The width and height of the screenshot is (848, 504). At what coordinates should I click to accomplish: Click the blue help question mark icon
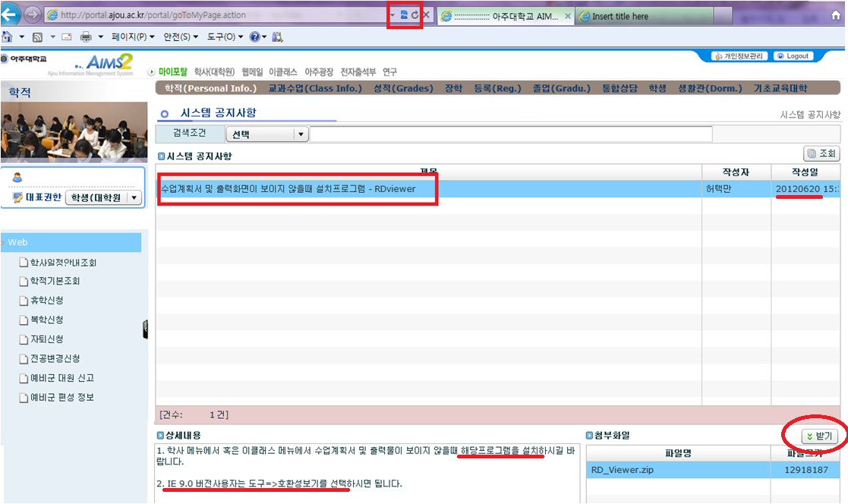tap(254, 36)
